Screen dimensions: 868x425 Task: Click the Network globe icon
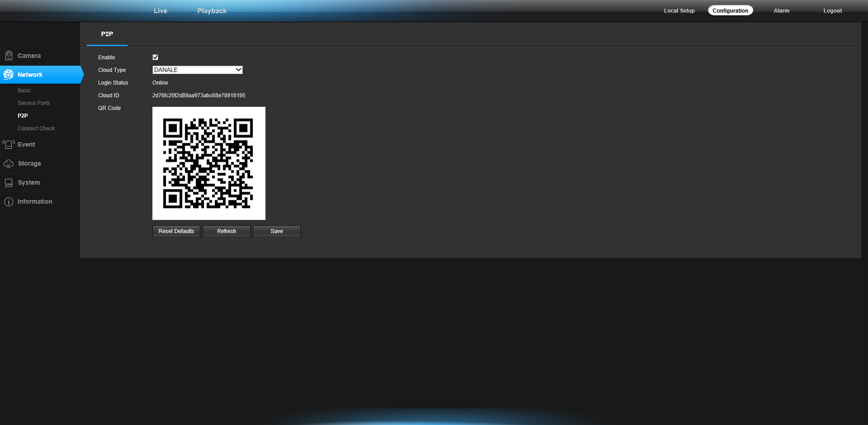click(8, 75)
